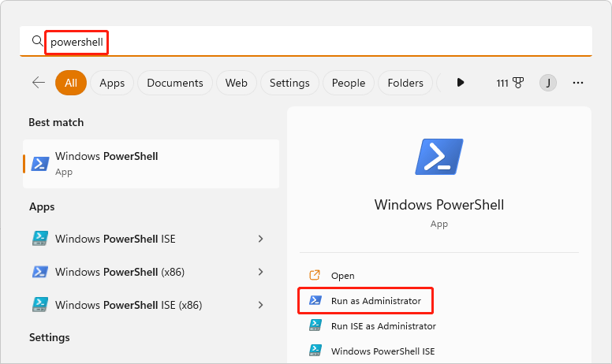Select the Apps filter tab
This screenshot has width=612, height=364.
[x=112, y=83]
